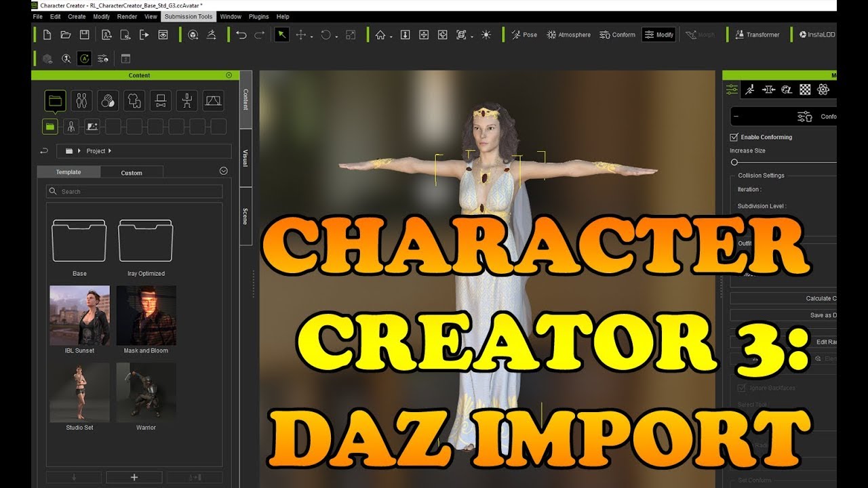Toggle the Ignore Backfaces checkbox
The image size is (868, 488).
coord(741,388)
